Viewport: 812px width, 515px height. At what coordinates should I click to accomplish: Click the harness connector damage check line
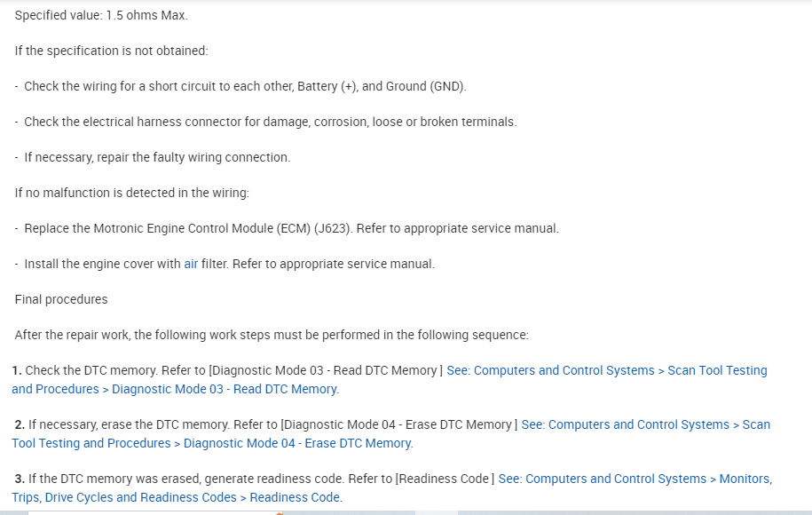click(x=270, y=122)
